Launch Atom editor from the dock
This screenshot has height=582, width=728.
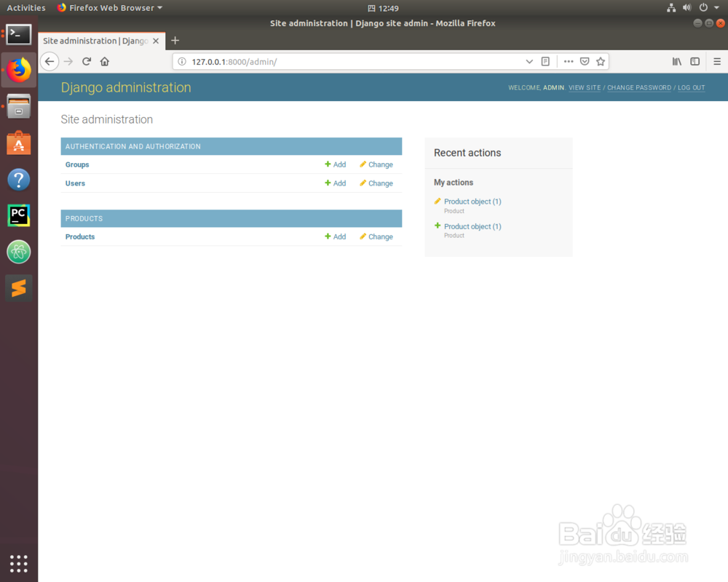(19, 252)
